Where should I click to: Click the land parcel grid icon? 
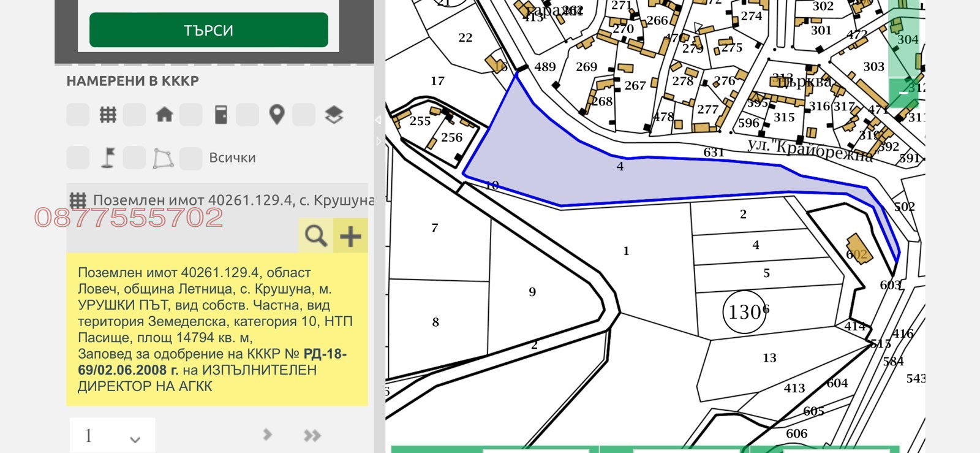click(x=108, y=115)
